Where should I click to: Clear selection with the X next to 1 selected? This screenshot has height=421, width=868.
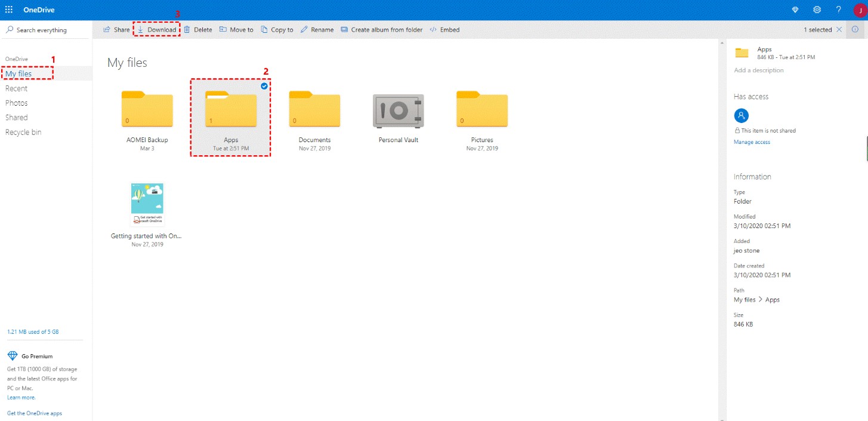pos(839,29)
